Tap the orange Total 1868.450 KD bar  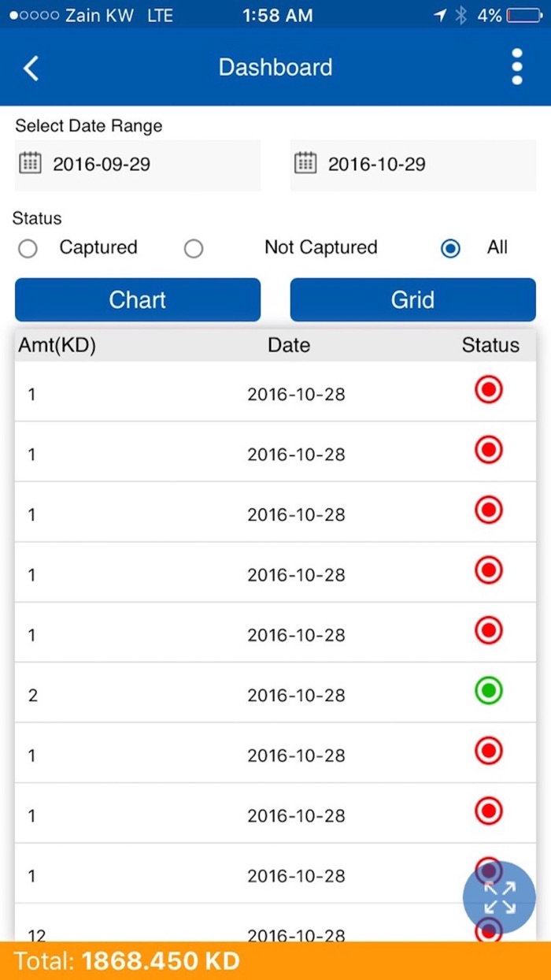point(275,961)
